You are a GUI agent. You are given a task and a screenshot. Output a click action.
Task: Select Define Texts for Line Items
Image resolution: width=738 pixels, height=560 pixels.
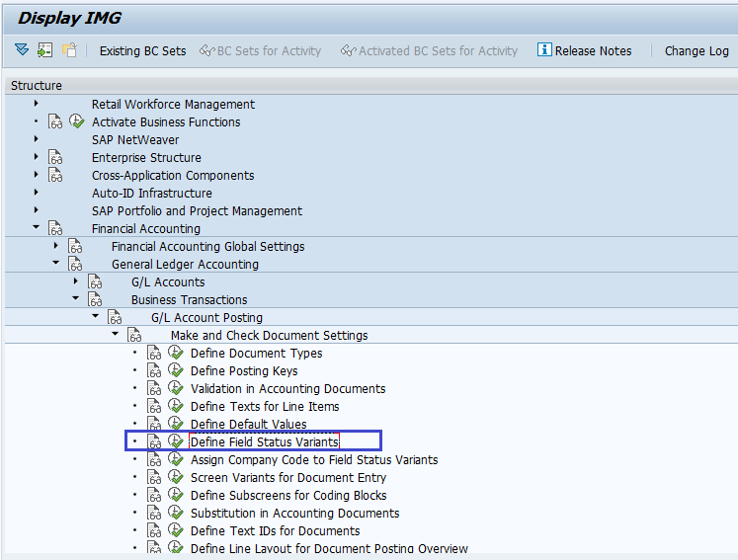tap(265, 407)
